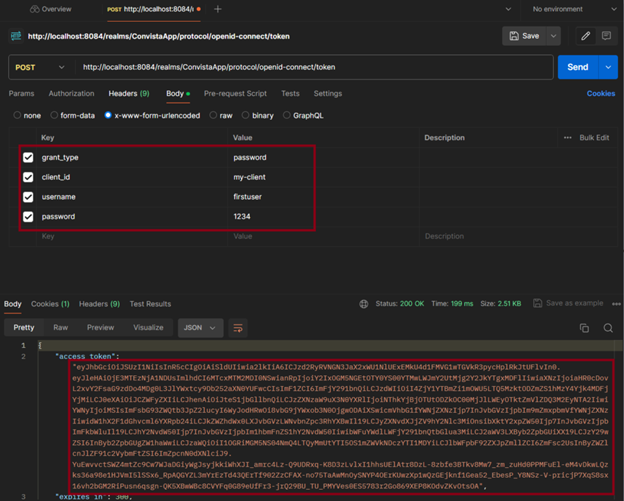Screen dimensions: 624x501
Task: Open the response Headers (9) tab
Action: coord(99,304)
